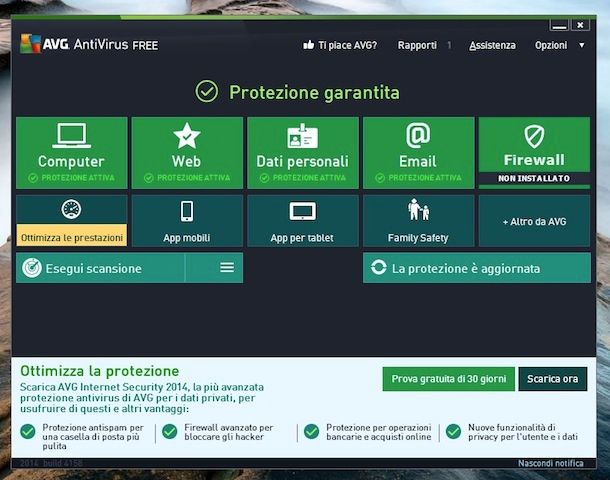Open the App per tablet tile
The image size is (610, 480).
point(303,221)
